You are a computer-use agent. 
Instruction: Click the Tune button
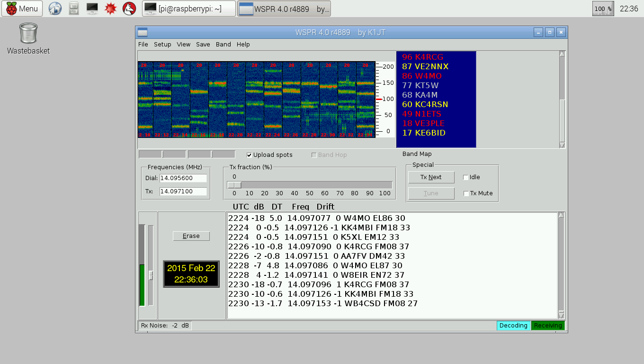[431, 193]
